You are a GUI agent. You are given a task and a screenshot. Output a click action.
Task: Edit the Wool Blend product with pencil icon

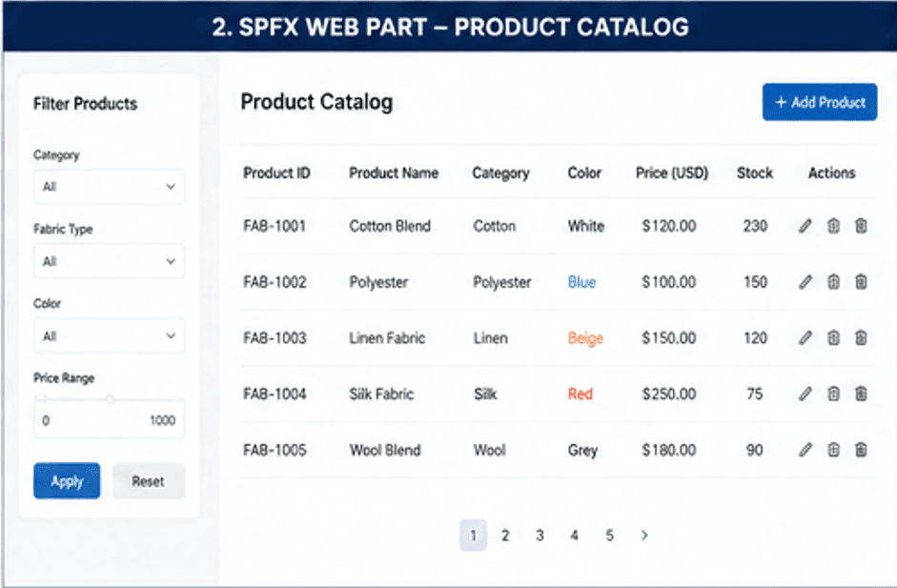805,450
